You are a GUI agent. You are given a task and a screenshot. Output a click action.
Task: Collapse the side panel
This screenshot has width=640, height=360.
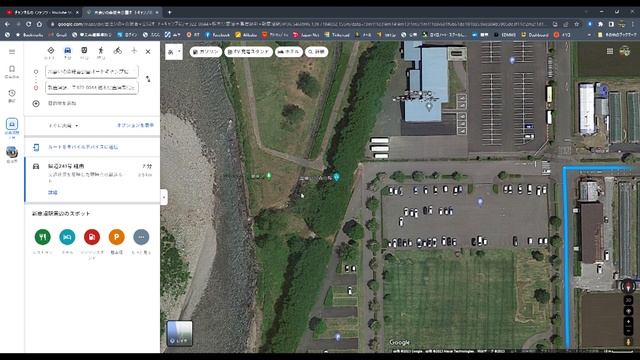pyautogui.click(x=164, y=198)
